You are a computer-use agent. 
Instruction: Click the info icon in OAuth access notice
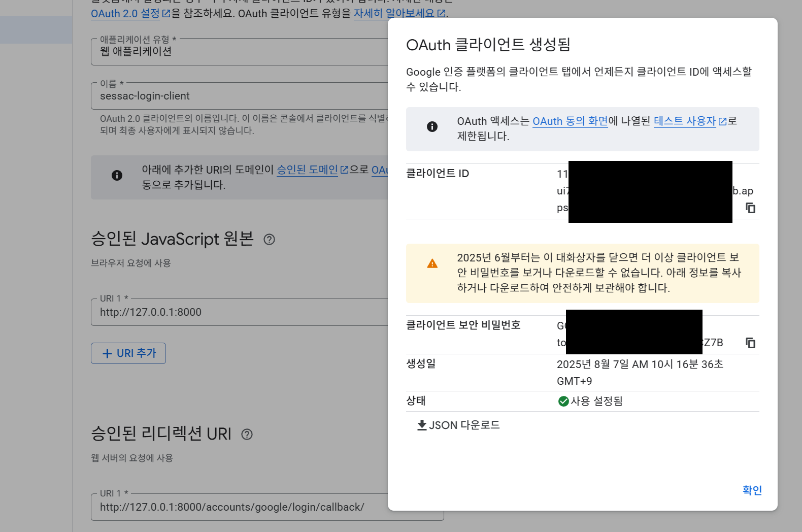432,126
